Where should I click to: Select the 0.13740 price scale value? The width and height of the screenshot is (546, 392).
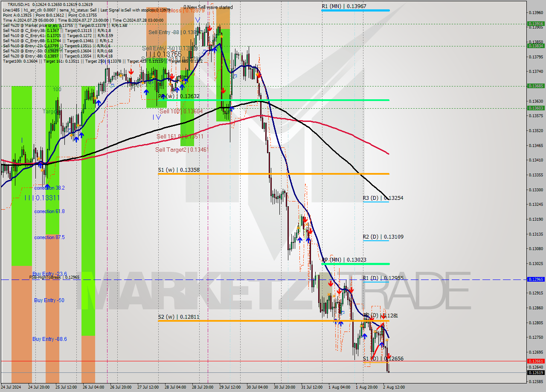pos(536,72)
